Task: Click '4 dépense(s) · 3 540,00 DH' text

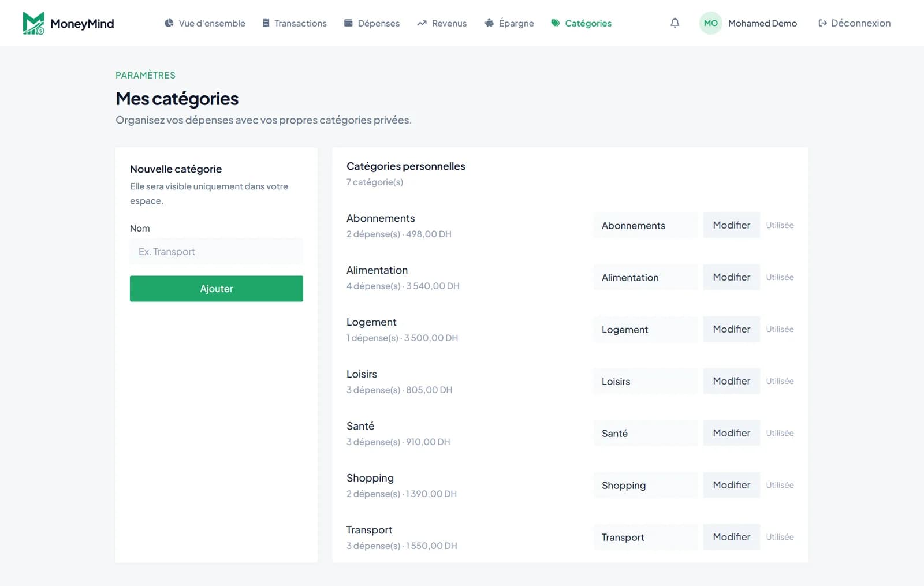Action: [x=403, y=286]
